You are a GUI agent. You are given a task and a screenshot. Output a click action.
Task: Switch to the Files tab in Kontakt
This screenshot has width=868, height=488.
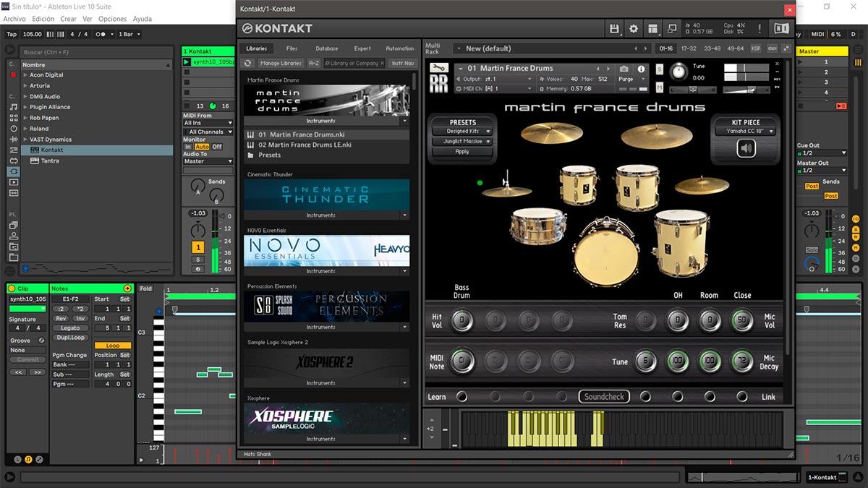[292, 48]
